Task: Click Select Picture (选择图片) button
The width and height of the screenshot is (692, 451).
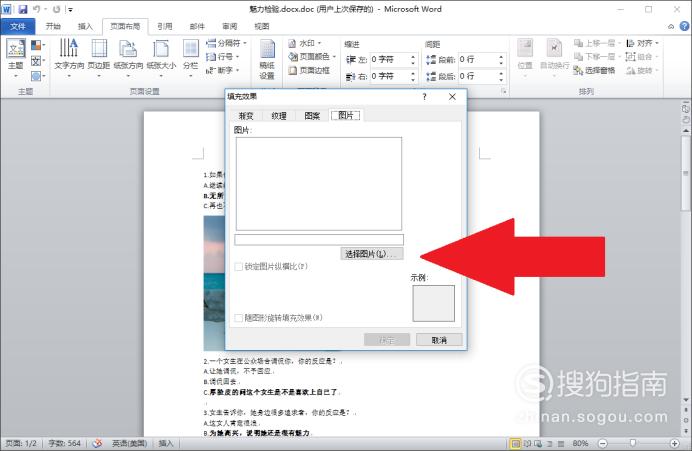Action: tap(372, 254)
